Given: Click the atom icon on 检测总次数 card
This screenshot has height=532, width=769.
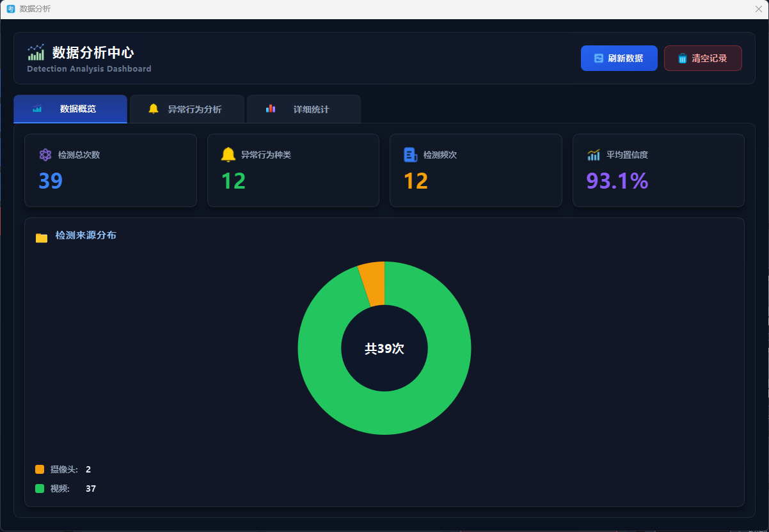Looking at the screenshot, I should pyautogui.click(x=45, y=155).
